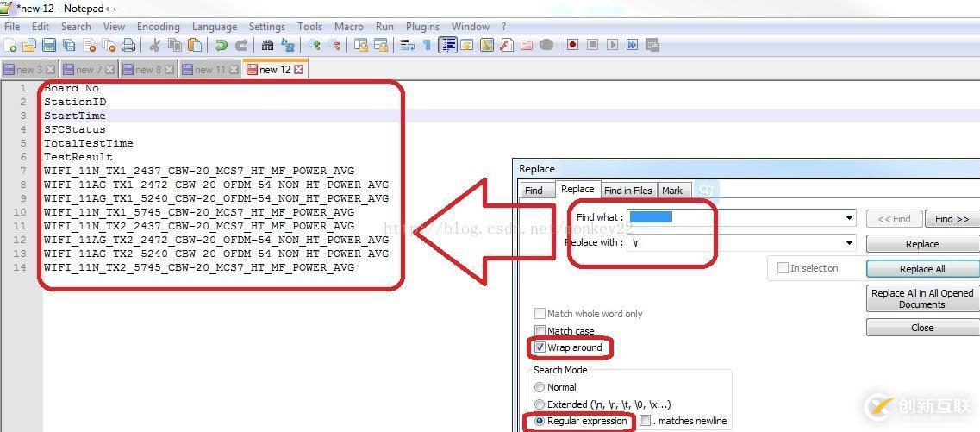Click the Print toolbar icon
The height and width of the screenshot is (432, 980).
tap(128, 46)
